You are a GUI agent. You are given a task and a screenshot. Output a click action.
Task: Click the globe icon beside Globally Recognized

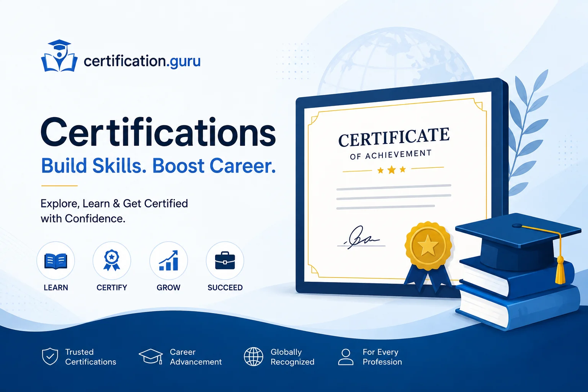point(253,356)
